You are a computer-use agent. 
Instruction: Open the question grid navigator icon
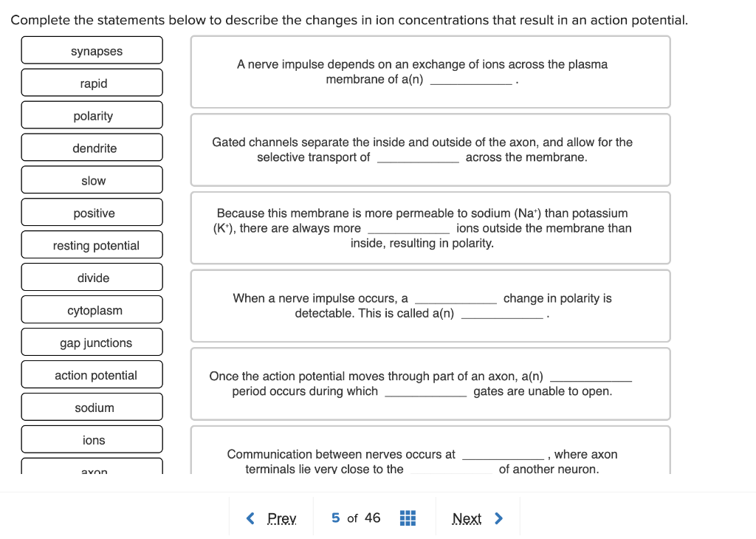pyautogui.click(x=407, y=518)
